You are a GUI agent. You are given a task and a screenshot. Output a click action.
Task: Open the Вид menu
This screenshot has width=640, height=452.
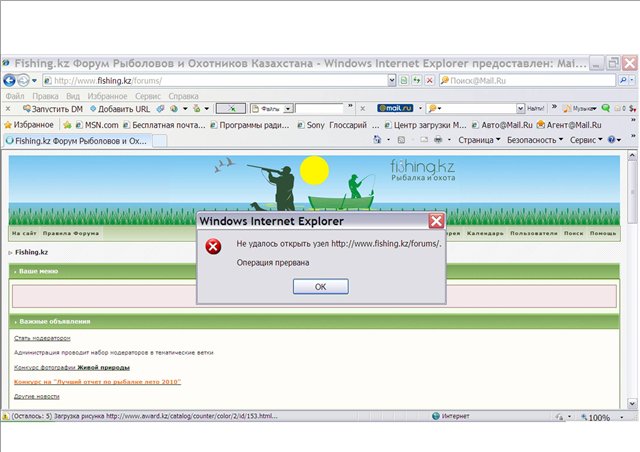pyautogui.click(x=73, y=96)
